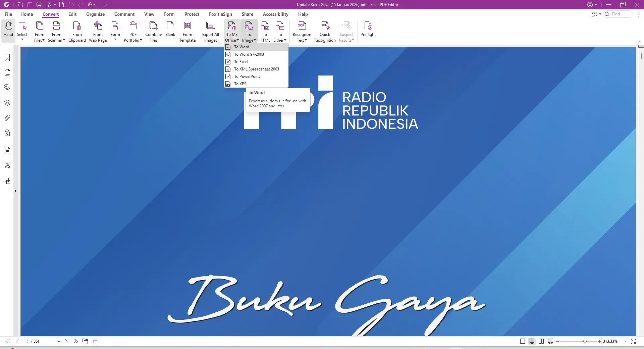Choose To Word from the menu
Viewport: 644px width, 349px height.
[x=256, y=47]
